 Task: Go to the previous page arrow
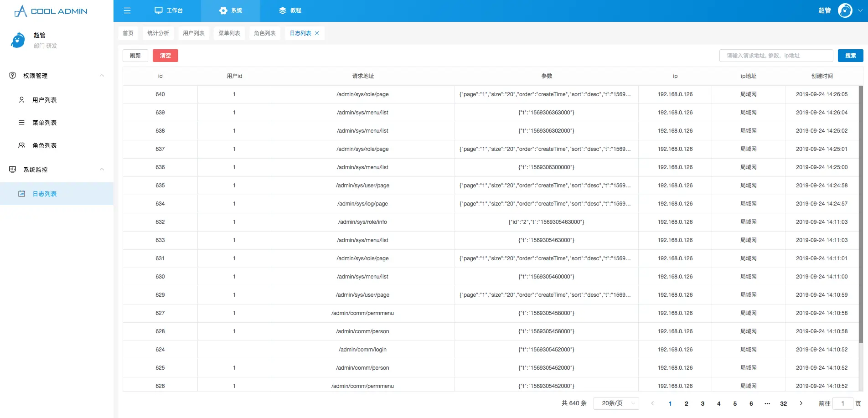[x=652, y=403]
